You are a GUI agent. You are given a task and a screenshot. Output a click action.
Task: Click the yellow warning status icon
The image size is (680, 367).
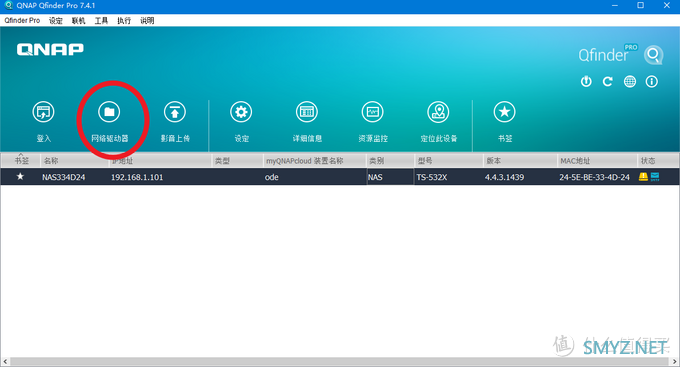(x=643, y=176)
